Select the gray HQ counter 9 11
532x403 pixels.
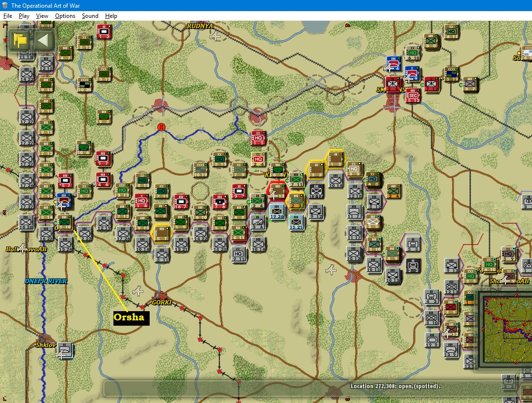tap(238, 254)
